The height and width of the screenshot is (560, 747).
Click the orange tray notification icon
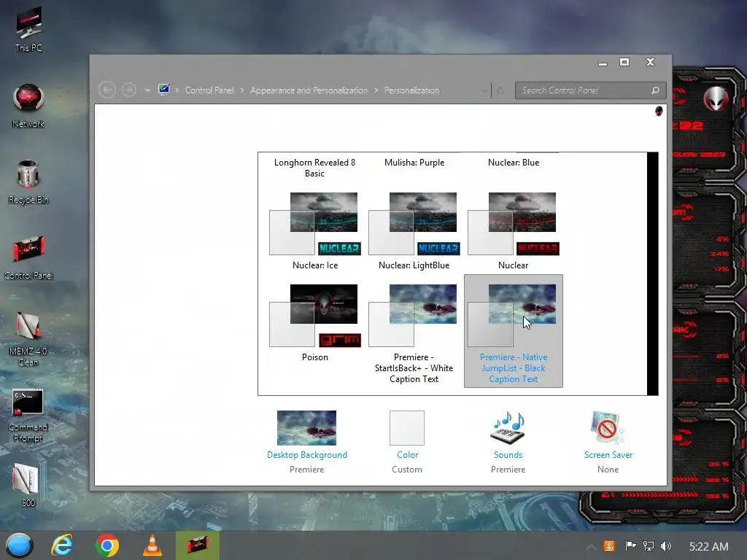pyautogui.click(x=609, y=546)
